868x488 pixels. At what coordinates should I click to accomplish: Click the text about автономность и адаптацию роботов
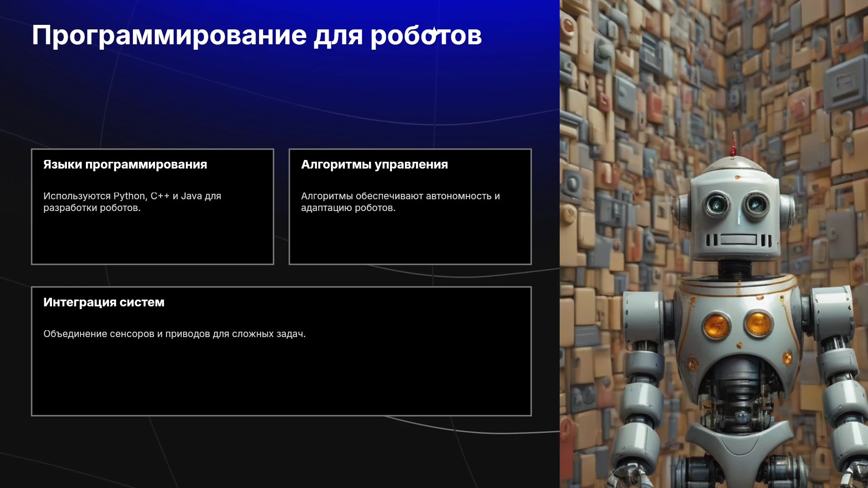click(x=401, y=202)
